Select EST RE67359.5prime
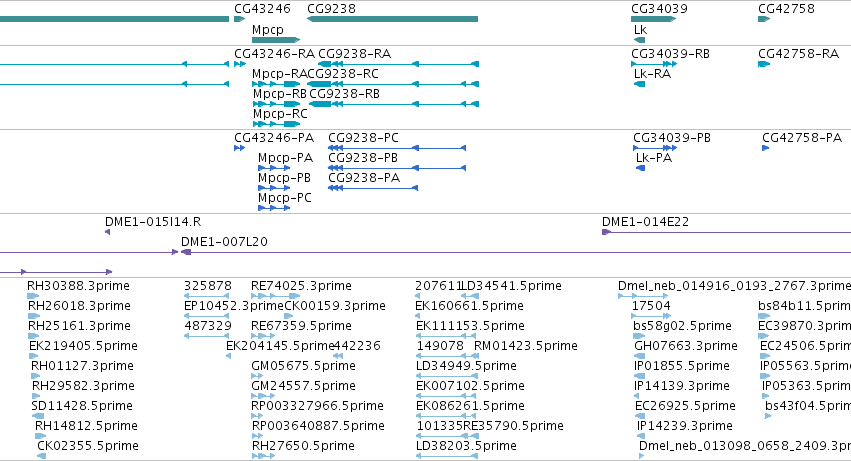The image size is (851, 461). (301, 326)
